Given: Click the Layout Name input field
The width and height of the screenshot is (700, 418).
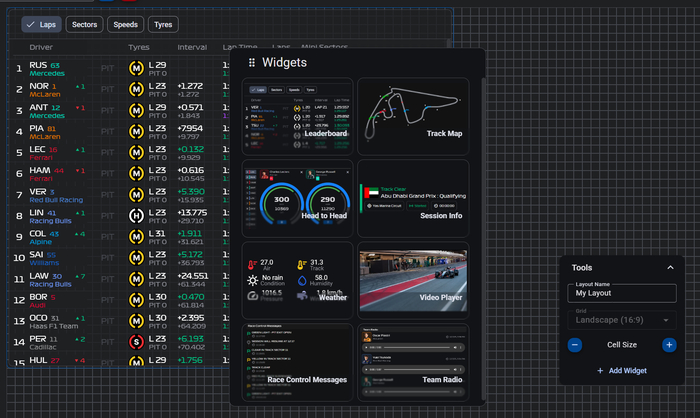Looking at the screenshot, I should [x=622, y=293].
